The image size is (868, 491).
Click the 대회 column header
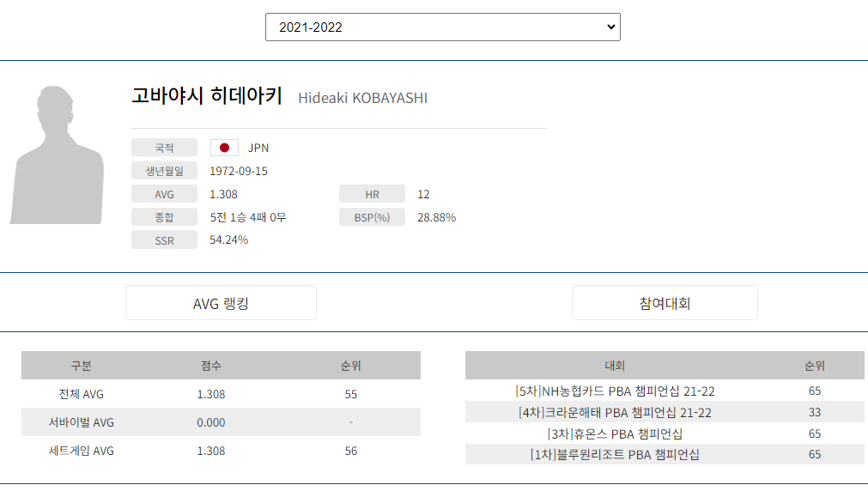[615, 366]
